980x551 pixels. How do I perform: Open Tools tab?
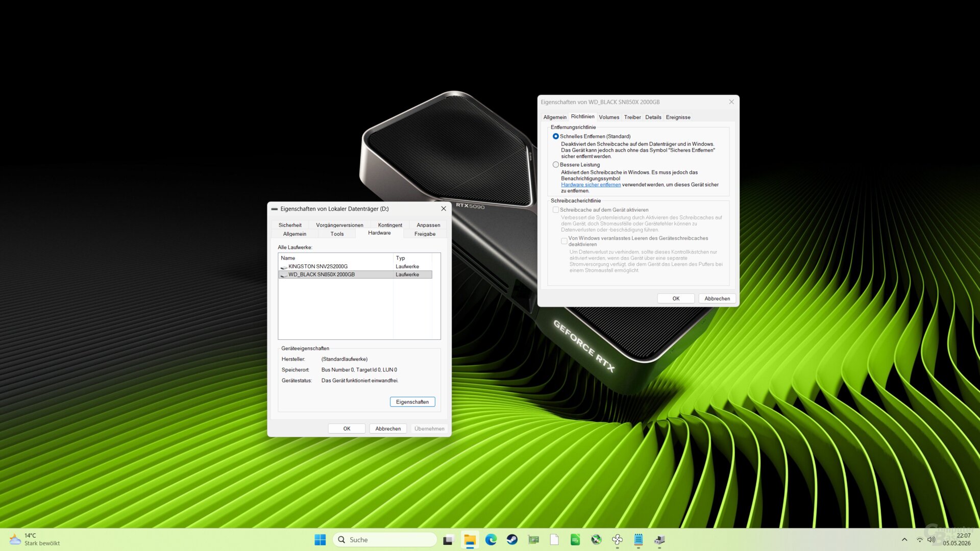(x=337, y=234)
